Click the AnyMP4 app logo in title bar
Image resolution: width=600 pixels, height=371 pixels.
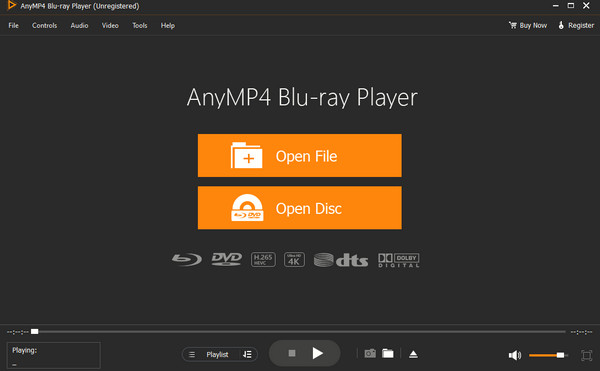pos(12,5)
